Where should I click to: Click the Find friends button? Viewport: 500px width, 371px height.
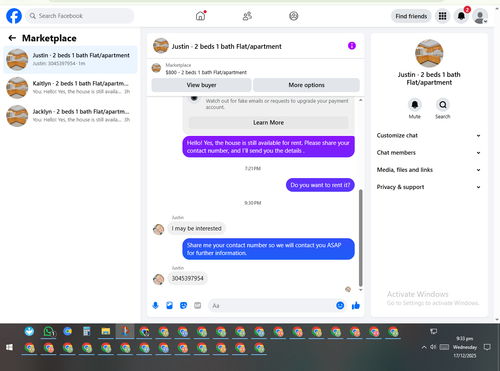(411, 16)
